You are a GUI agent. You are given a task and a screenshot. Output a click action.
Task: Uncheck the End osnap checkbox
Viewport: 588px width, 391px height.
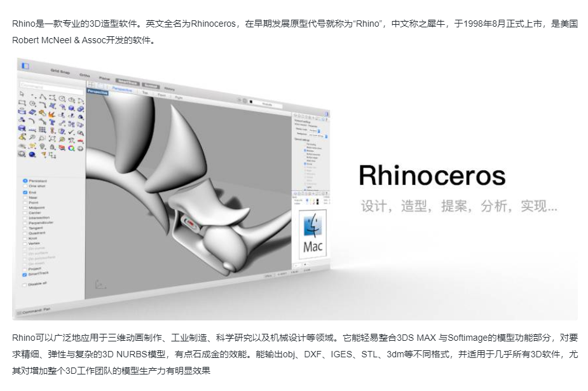[x=25, y=192]
